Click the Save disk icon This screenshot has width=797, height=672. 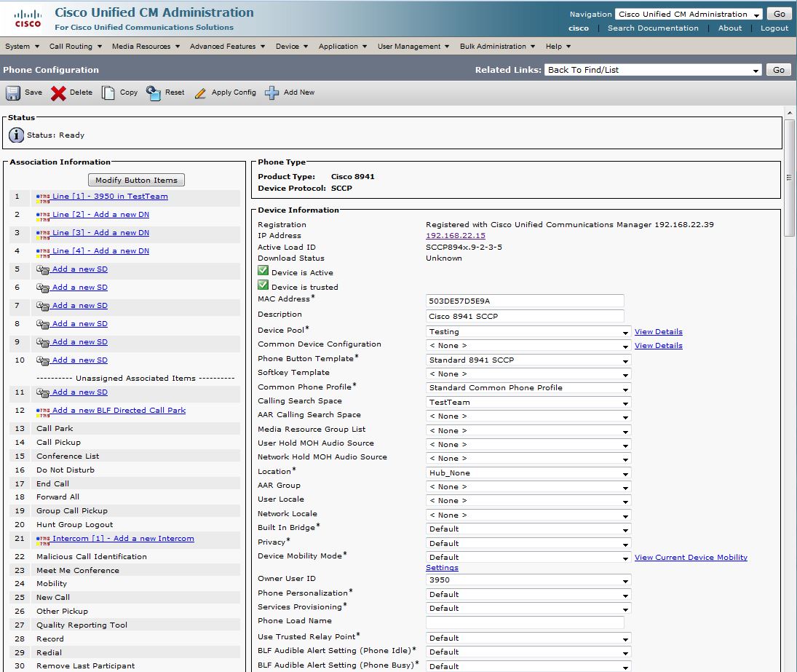click(x=13, y=93)
